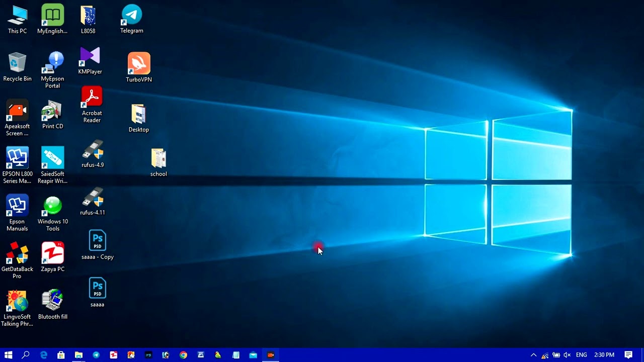Open Photoshop from the taskbar
644x362 pixels.
[148, 355]
